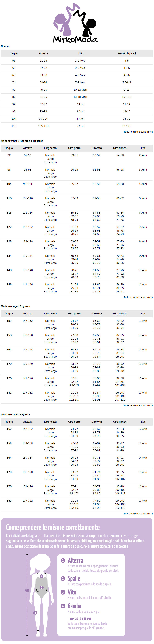The image size is (154, 644).
Task: Click 'Come prendere le misure correttamente' heading
Action: pyautogui.click(x=53, y=528)
